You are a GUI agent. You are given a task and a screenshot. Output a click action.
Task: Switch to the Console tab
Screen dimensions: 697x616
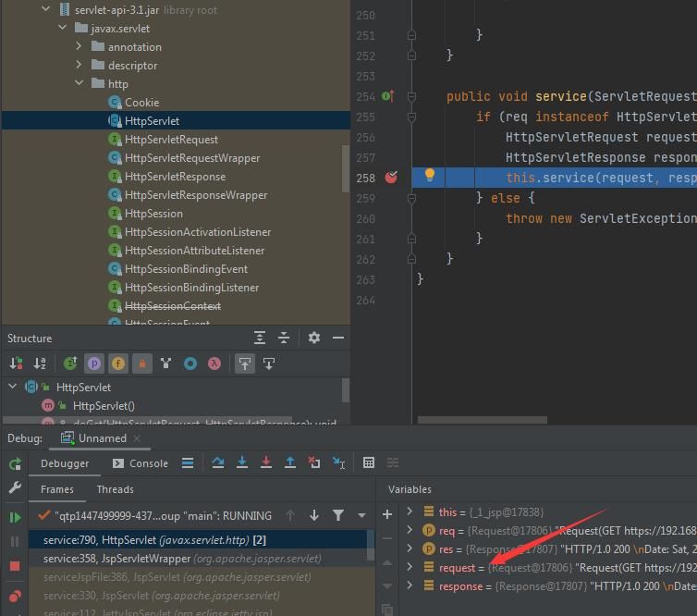[x=140, y=463]
